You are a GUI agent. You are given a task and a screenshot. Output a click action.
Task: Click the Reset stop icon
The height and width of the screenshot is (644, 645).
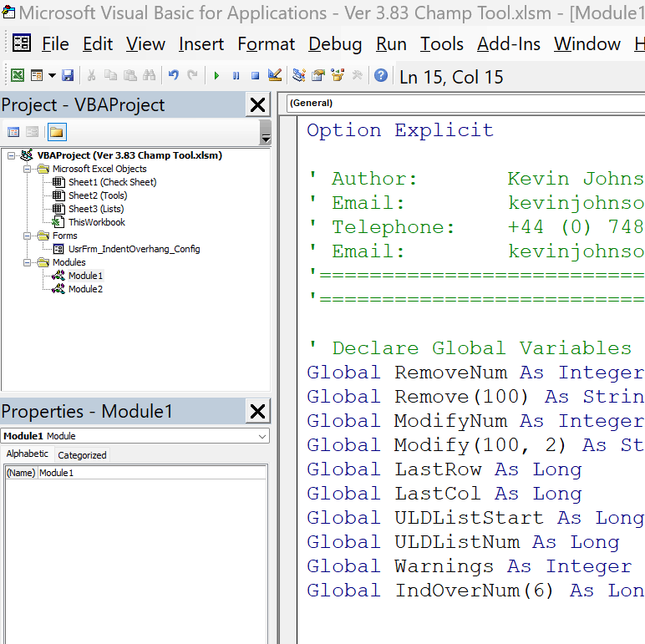[255, 76]
